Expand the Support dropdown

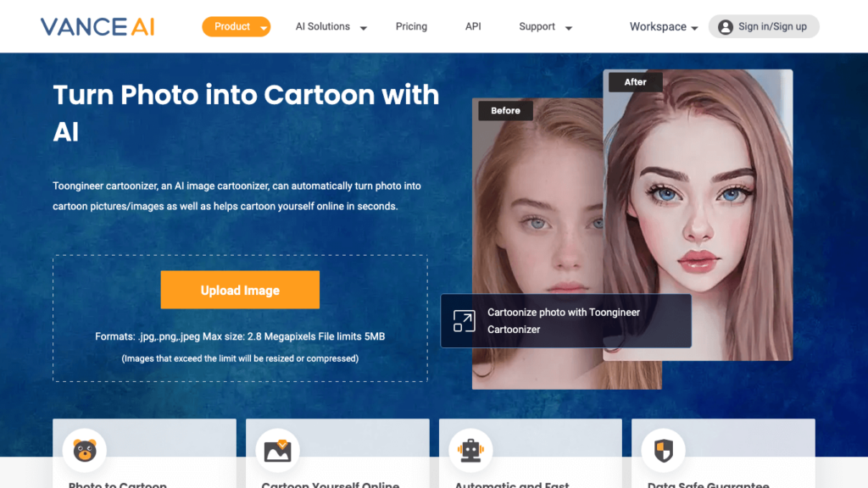(545, 27)
